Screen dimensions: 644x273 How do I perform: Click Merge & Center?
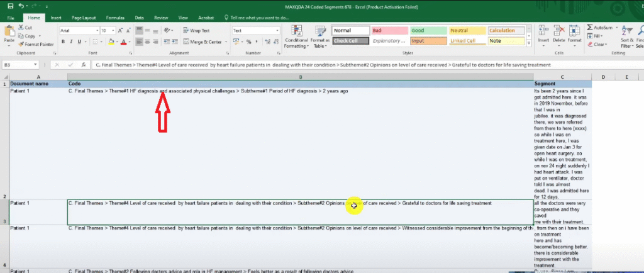pyautogui.click(x=203, y=42)
